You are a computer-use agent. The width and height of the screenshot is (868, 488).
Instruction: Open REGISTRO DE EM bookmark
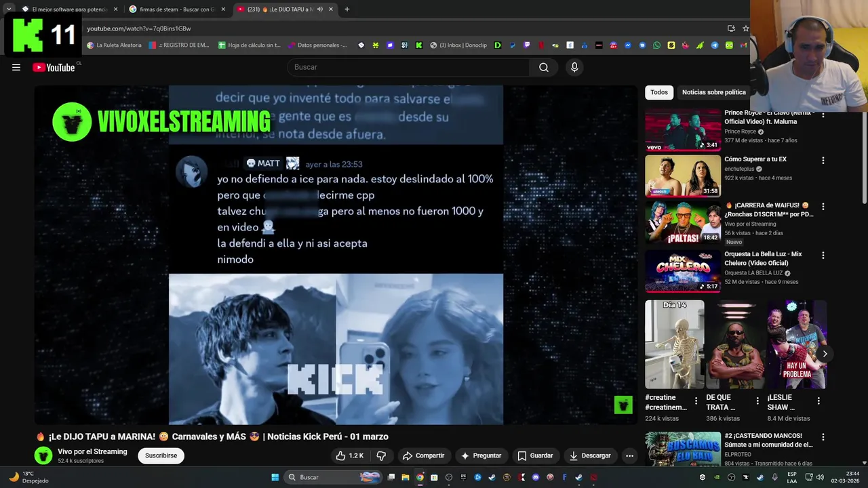pyautogui.click(x=180, y=45)
